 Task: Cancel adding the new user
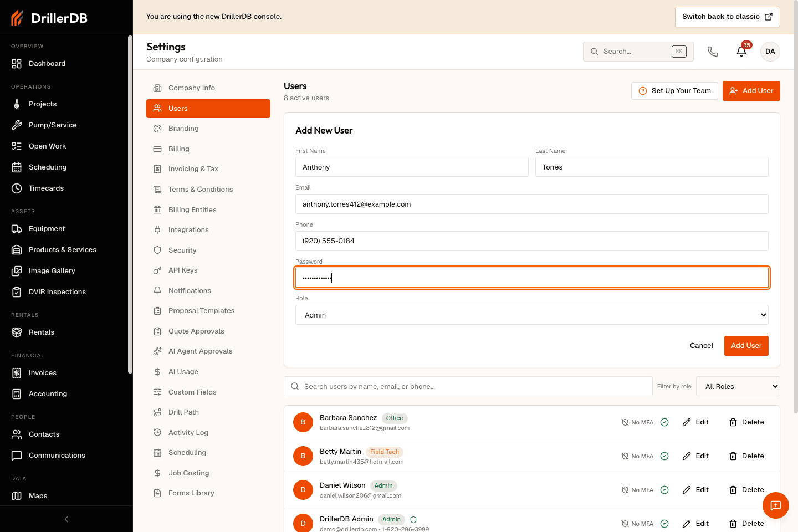pos(701,346)
